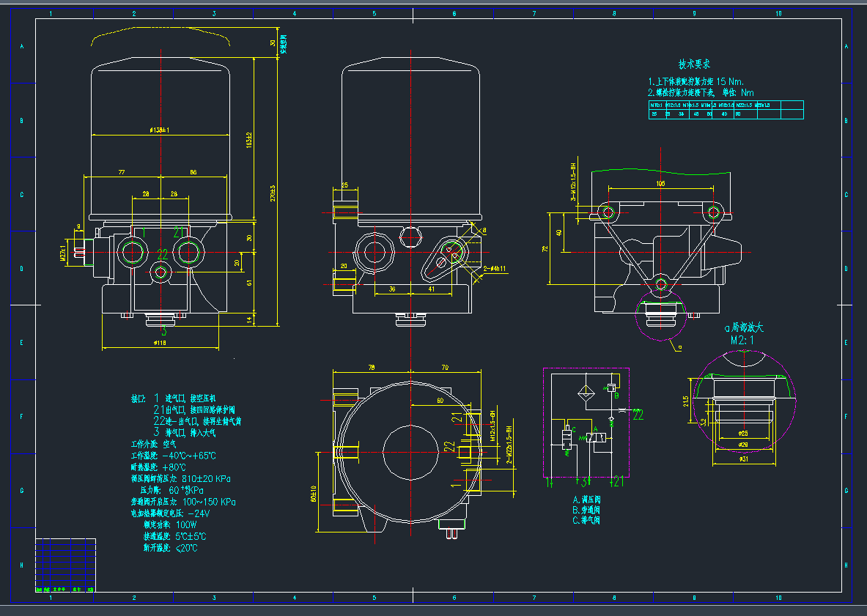The width and height of the screenshot is (867, 616).
Task: Select bypass valve symbol B in the schematic
Action: [x=611, y=388]
